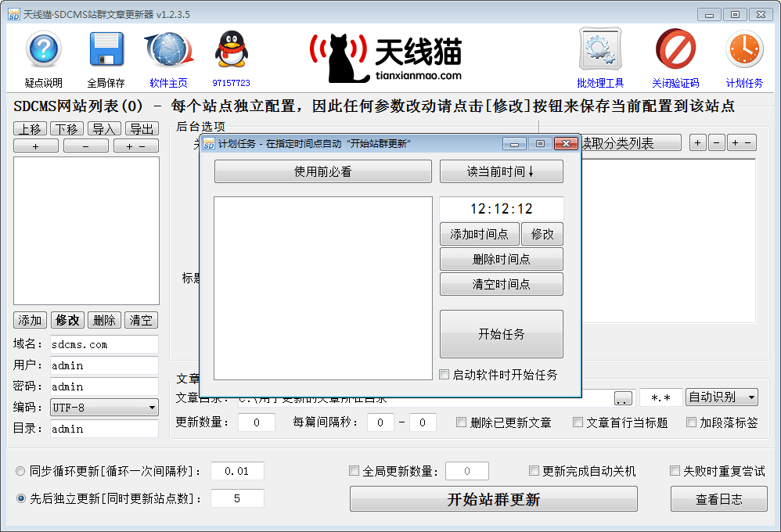Image resolution: width=781 pixels, height=532 pixels.
Task: Open the 疑点说明 help icon
Action: click(x=43, y=49)
